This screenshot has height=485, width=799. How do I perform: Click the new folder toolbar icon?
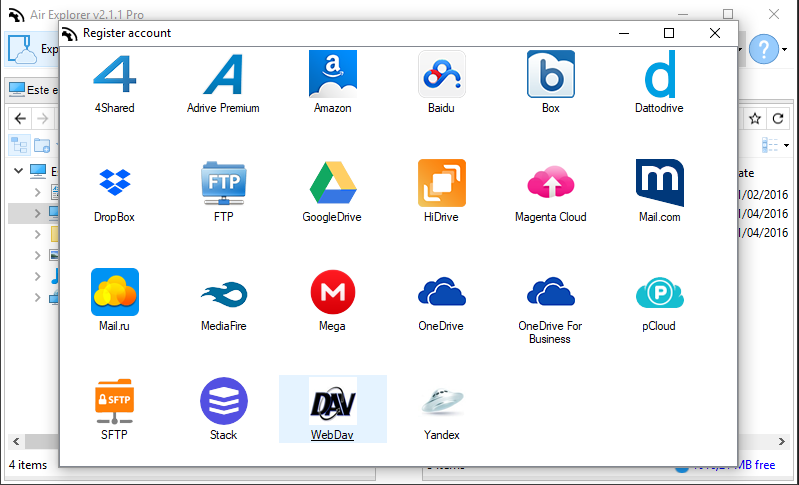[x=42, y=146]
